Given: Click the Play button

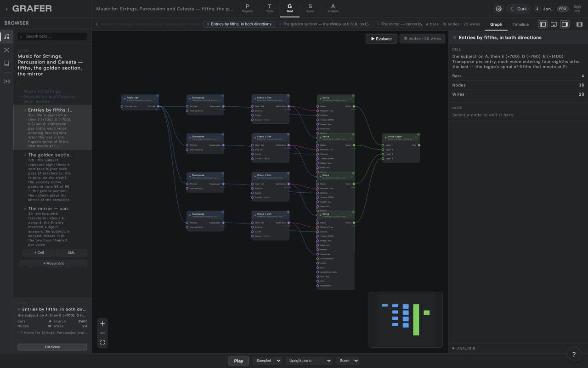Looking at the screenshot, I should [238, 361].
